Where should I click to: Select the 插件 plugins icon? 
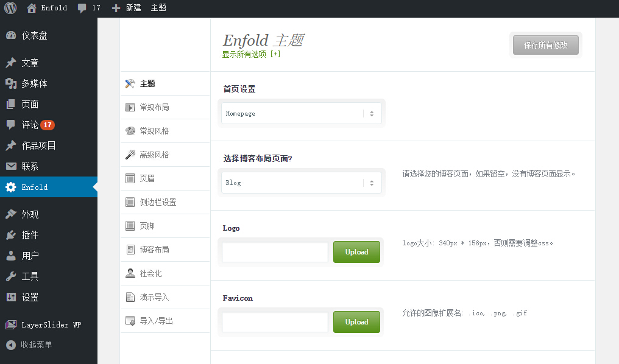(x=11, y=235)
